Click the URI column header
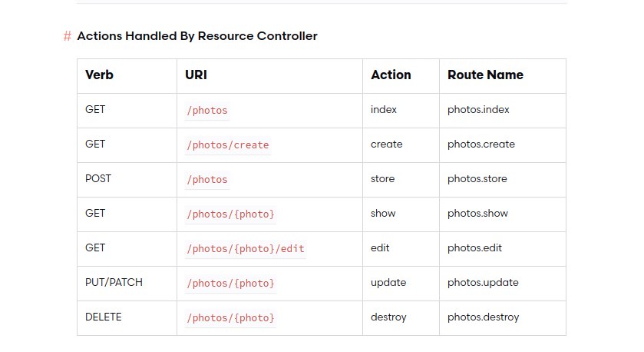 [196, 75]
